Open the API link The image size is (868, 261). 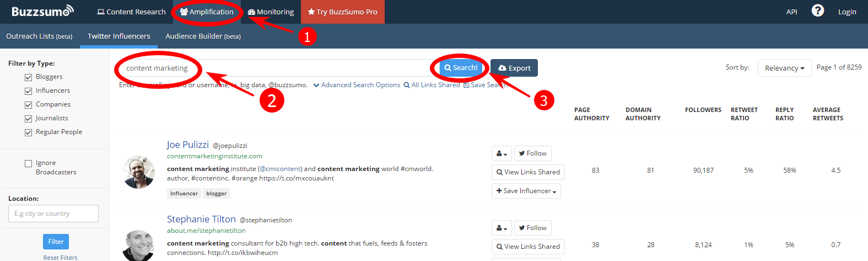(791, 12)
